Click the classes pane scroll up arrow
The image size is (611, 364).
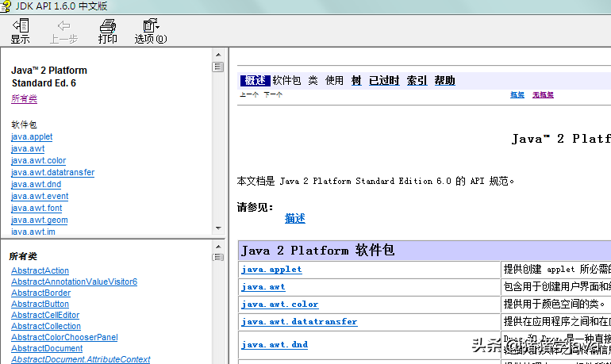point(218,247)
